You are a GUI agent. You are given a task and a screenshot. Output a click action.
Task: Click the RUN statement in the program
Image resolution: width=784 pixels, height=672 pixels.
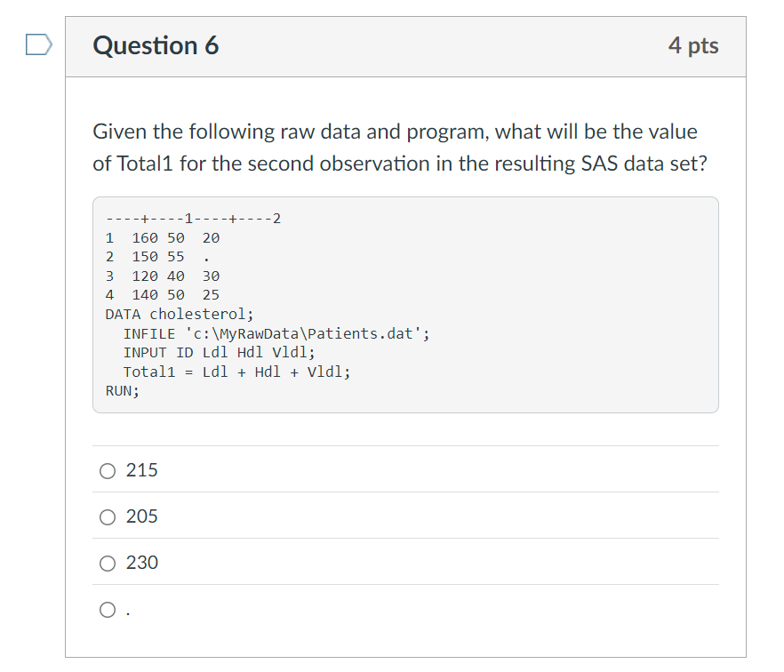click(122, 390)
